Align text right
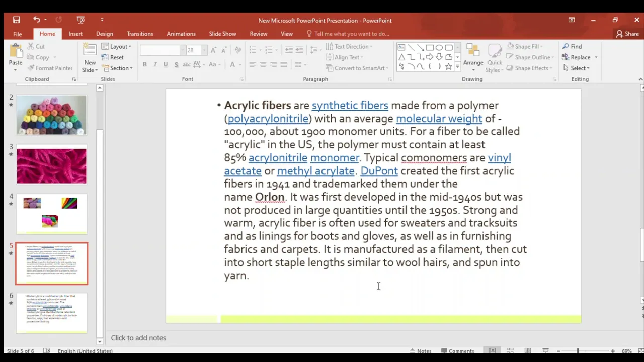644x362 pixels. [x=274, y=64]
